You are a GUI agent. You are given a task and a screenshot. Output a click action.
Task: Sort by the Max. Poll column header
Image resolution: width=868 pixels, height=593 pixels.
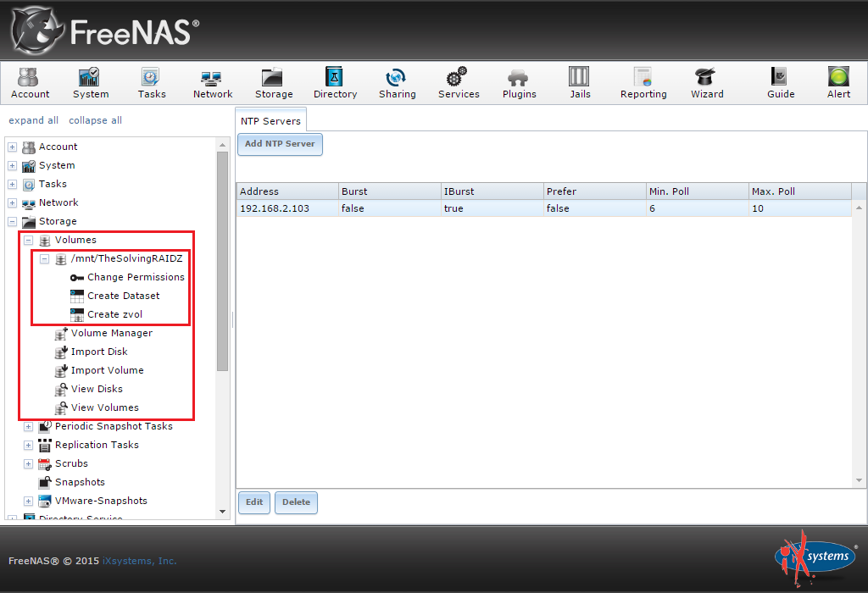[800, 191]
